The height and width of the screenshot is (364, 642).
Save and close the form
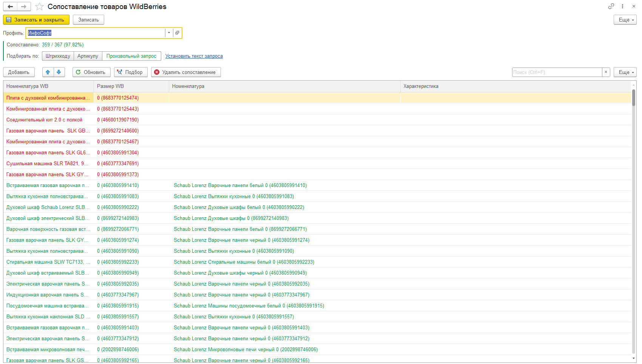click(36, 20)
